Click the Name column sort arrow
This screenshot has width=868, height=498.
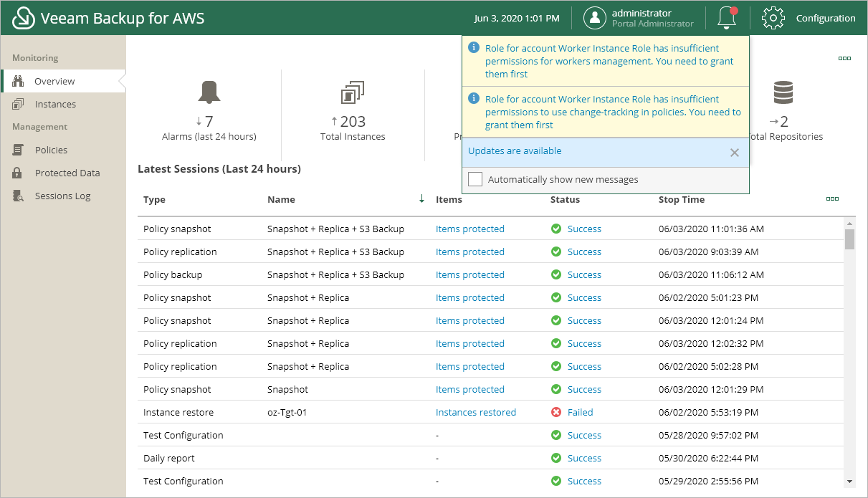click(x=421, y=199)
